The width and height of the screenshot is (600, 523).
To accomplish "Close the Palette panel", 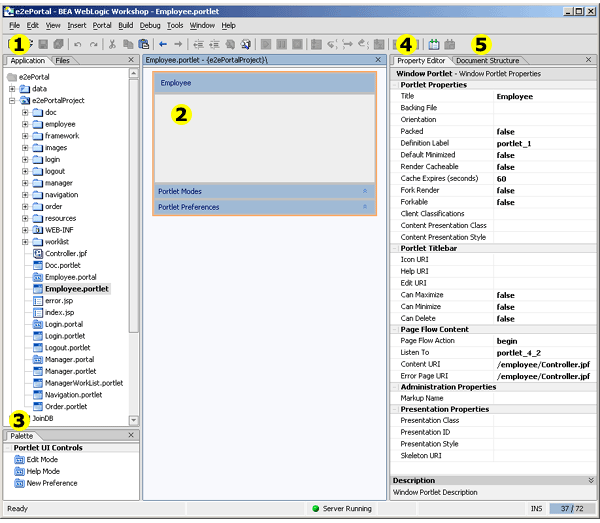I will (x=131, y=435).
